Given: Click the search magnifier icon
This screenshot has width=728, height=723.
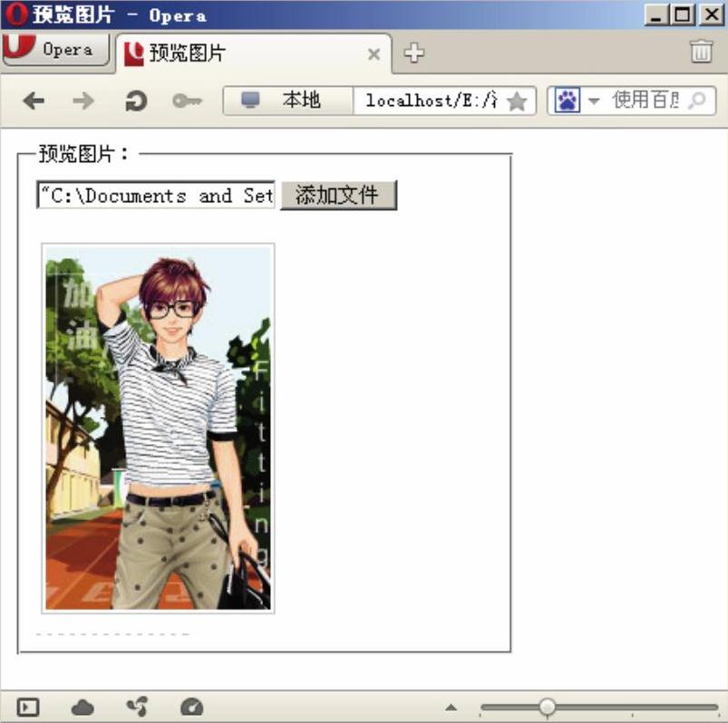Looking at the screenshot, I should [x=697, y=101].
